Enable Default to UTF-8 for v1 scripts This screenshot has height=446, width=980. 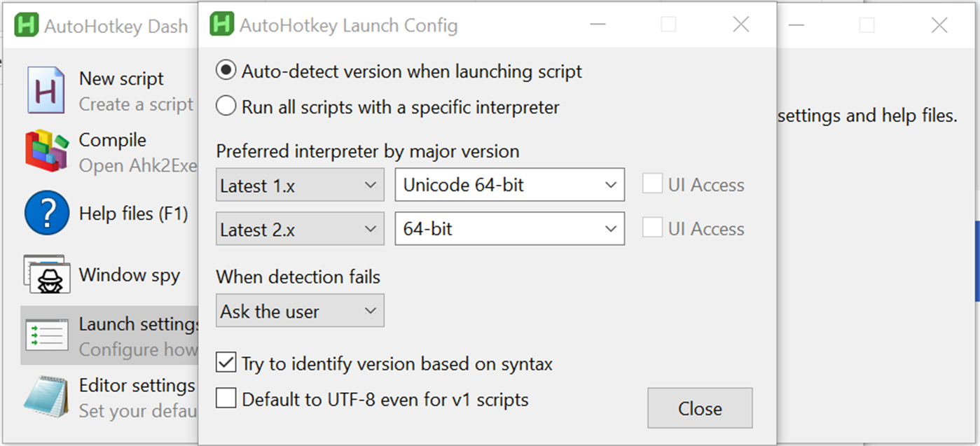click(226, 398)
